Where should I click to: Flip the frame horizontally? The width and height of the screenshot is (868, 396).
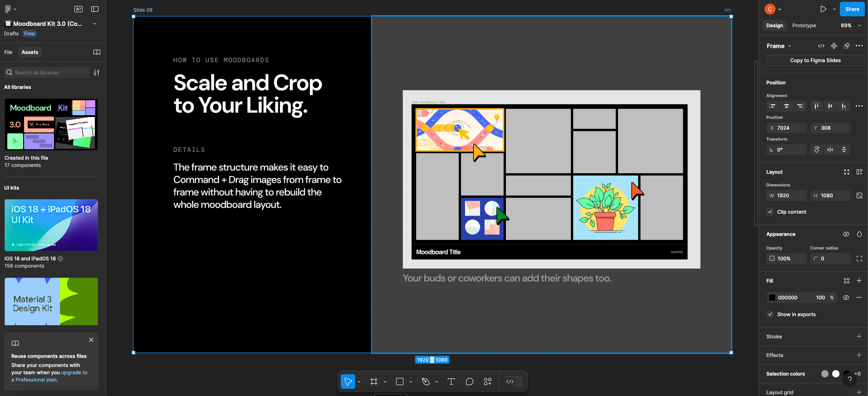[830, 150]
